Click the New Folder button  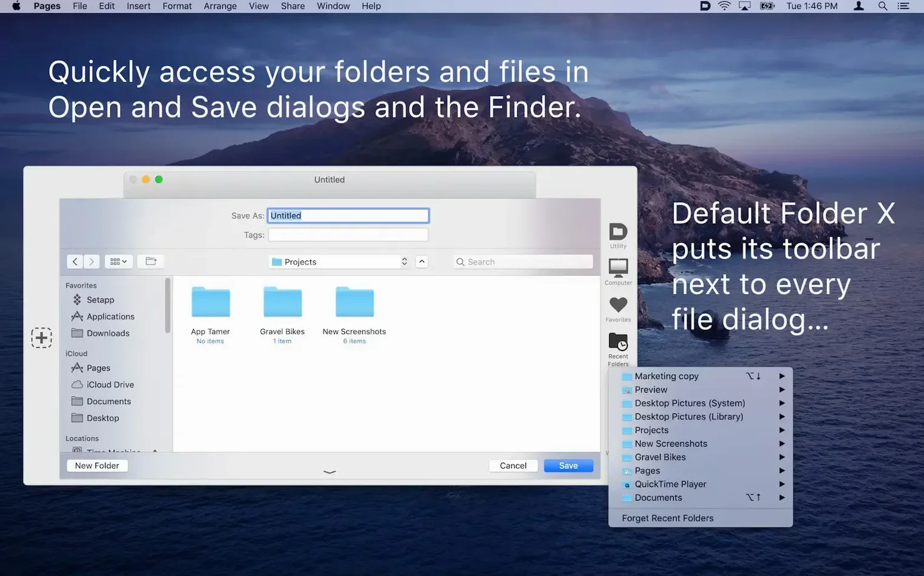click(97, 466)
